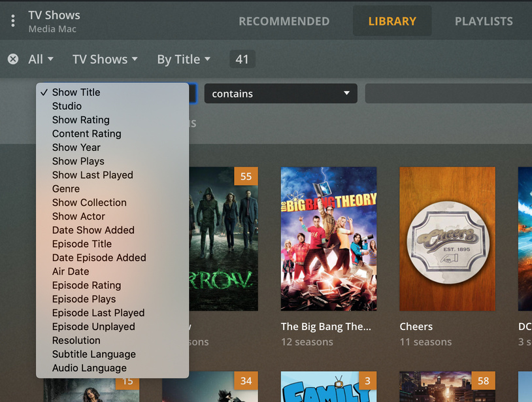
Task: Pick Show Collection filter option
Action: pyautogui.click(x=112, y=203)
